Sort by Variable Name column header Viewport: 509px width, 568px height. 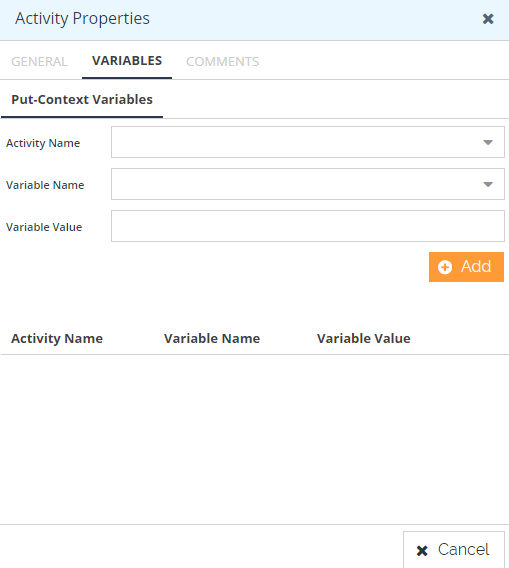pos(212,338)
